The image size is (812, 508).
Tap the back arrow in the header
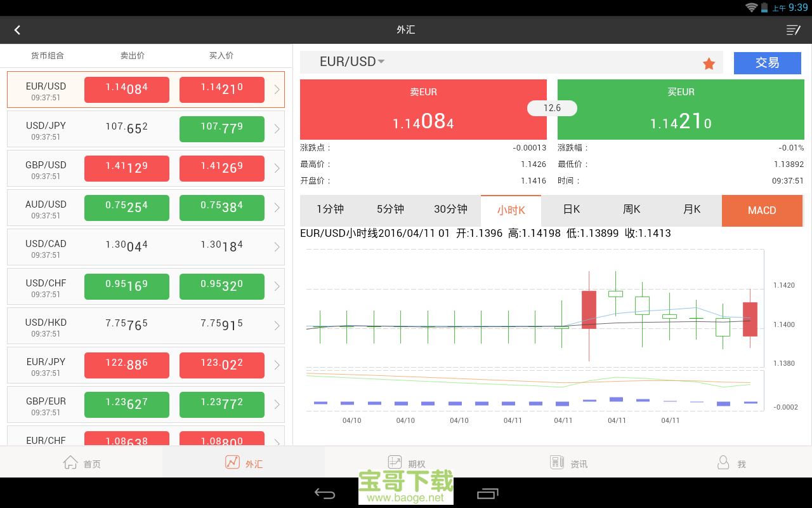(17, 30)
